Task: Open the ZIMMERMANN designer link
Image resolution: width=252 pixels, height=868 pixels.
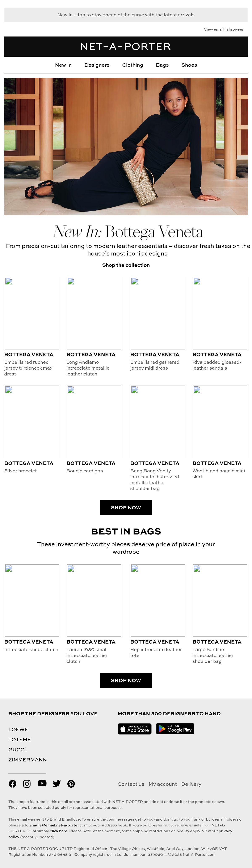Action: point(28,760)
